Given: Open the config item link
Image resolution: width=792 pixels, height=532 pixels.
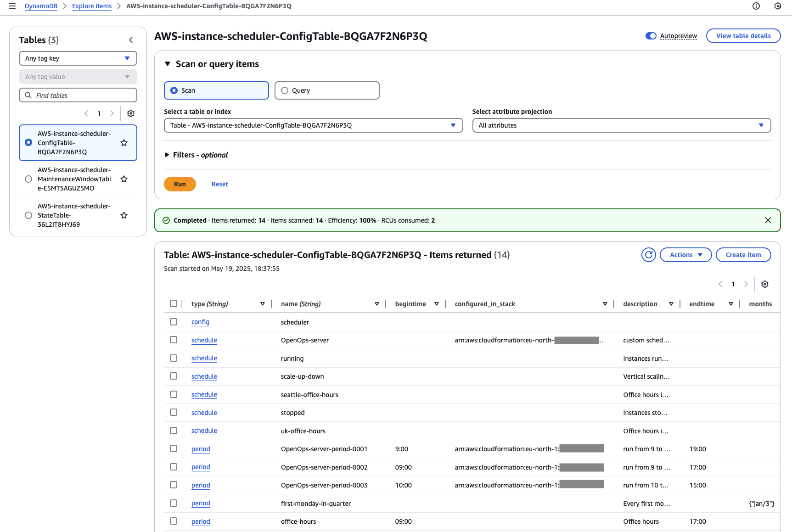Looking at the screenshot, I should click(x=200, y=322).
